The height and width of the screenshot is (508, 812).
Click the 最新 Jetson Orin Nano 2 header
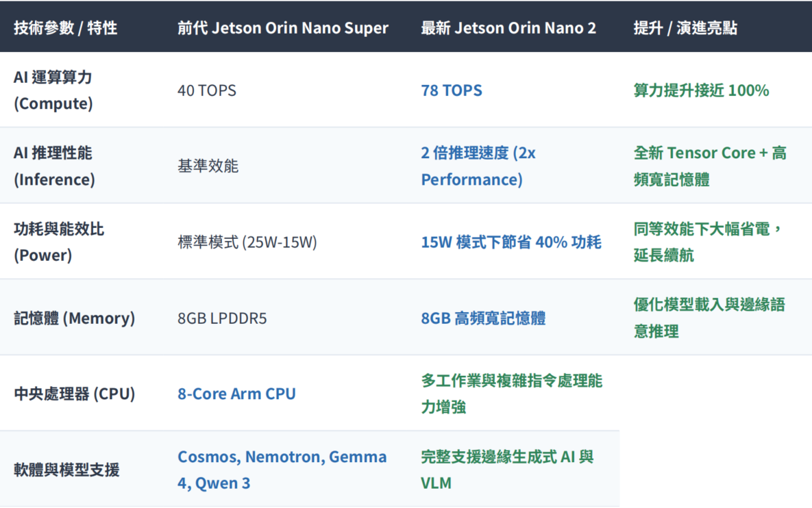[508, 28]
